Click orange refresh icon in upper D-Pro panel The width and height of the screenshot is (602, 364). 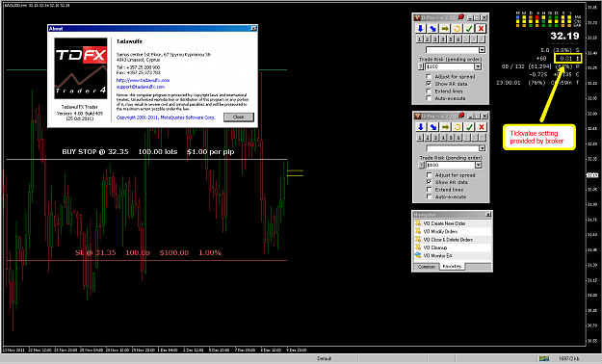pyautogui.click(x=457, y=29)
